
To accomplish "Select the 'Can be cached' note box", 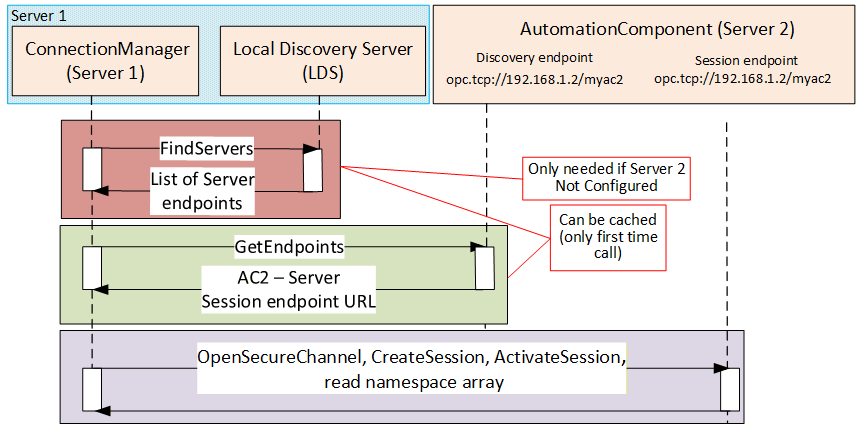I will tap(608, 236).
